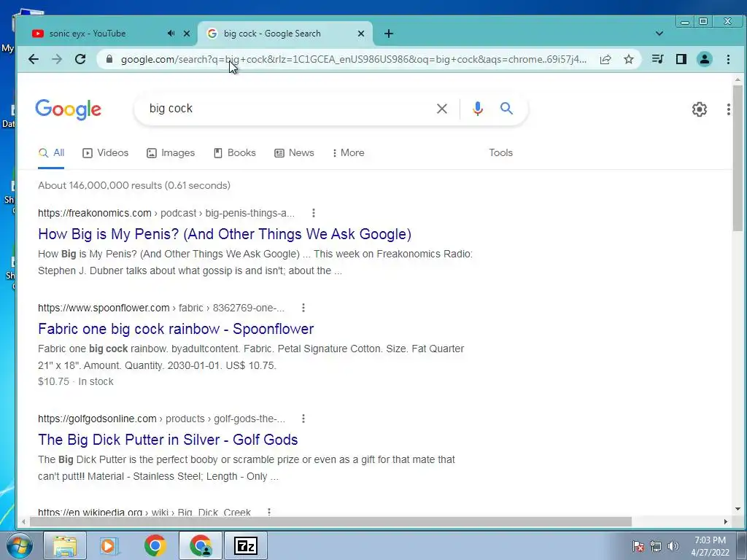Viewport: 747px width, 560px height.
Task: Open the Windows Start menu
Action: 19,545
